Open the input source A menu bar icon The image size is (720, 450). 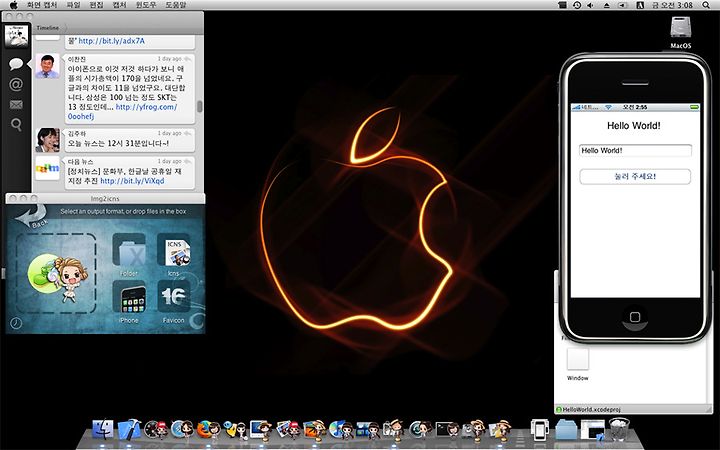(x=640, y=5)
